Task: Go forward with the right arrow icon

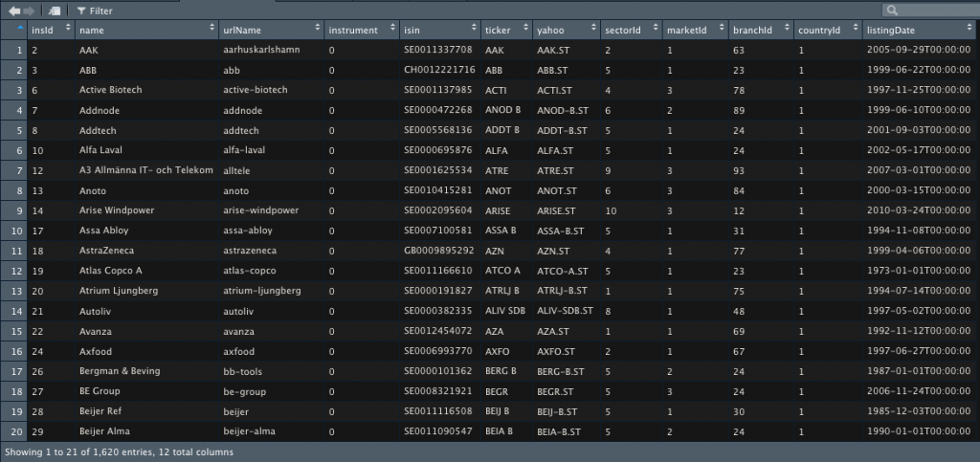Action: 27,11
